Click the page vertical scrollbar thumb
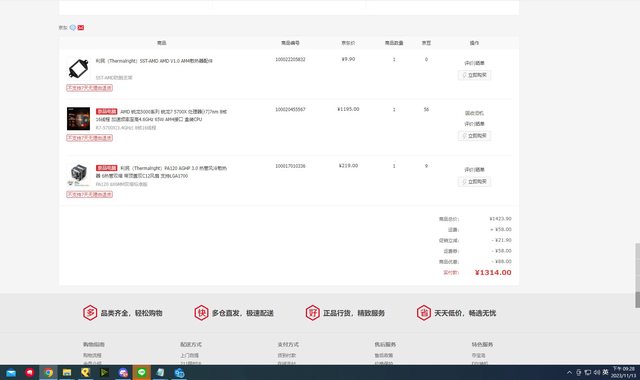Screen dimensions: 640x380 click(637, 276)
